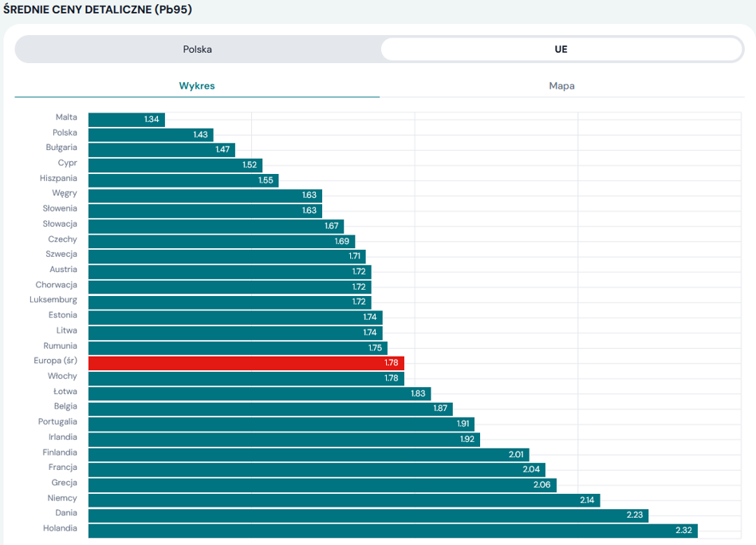This screenshot has width=756, height=545.
Task: Click the Polska bar showing 1.43
Action: [x=151, y=135]
